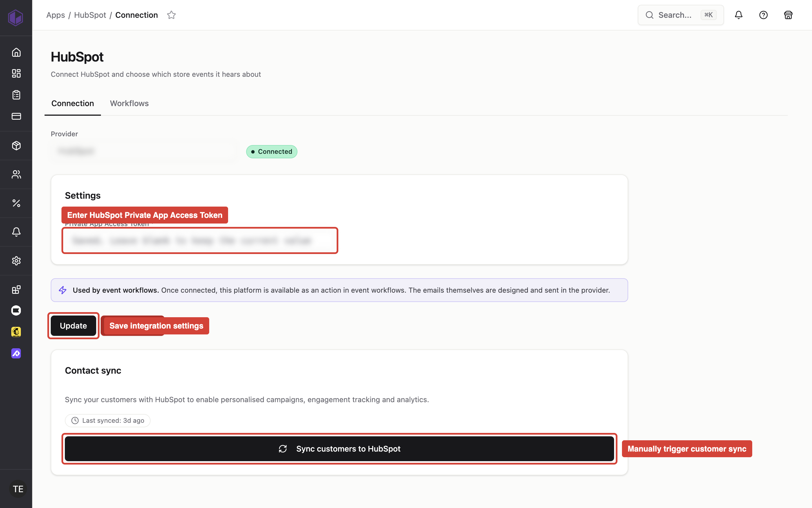Favorite this page with the star icon
This screenshot has height=508, width=812.
click(x=171, y=15)
